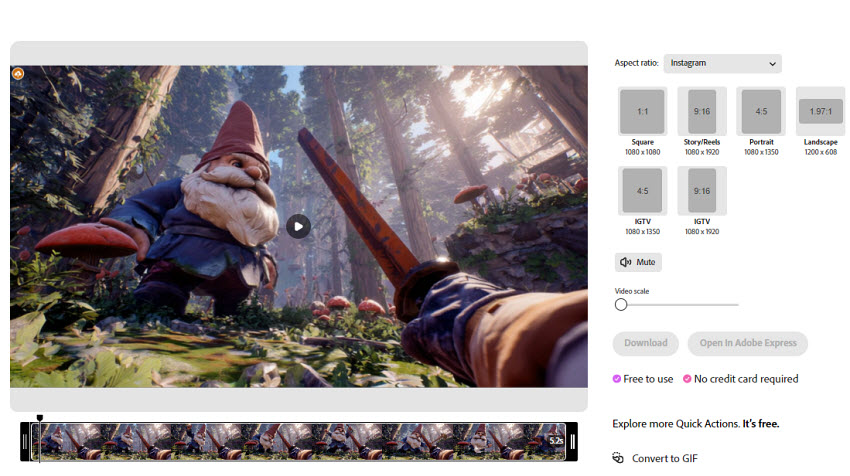
Task: Click the orange upload icon on the video corner
Action: coord(18,73)
